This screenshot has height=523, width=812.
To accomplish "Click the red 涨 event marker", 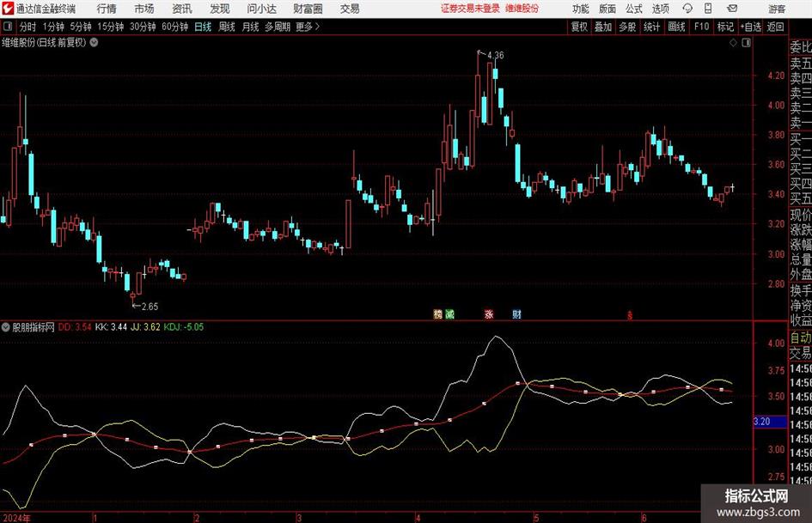I will [489, 313].
